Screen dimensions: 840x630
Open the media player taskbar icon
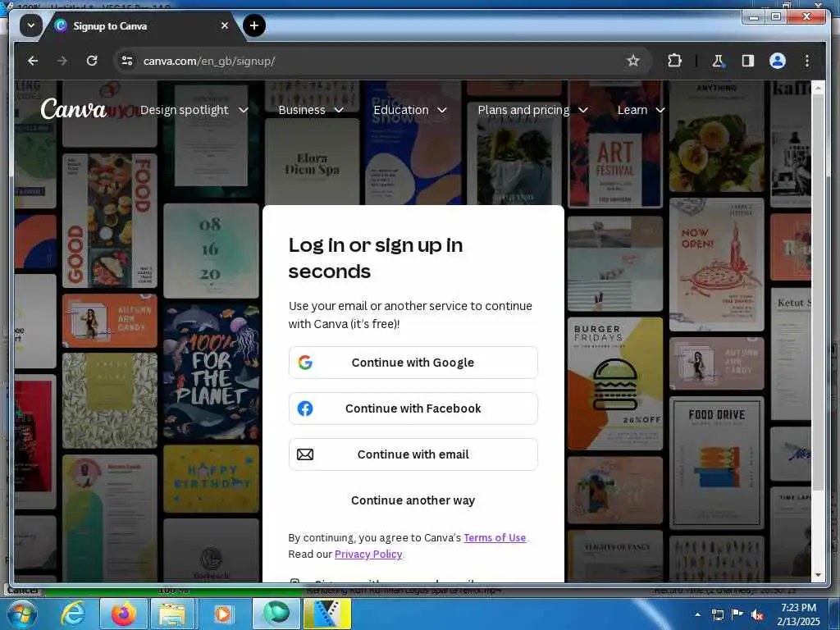(x=223, y=614)
